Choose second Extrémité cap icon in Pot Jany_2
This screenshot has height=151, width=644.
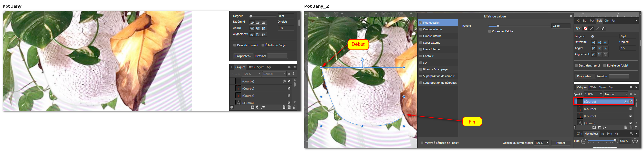pyautogui.click(x=599, y=42)
